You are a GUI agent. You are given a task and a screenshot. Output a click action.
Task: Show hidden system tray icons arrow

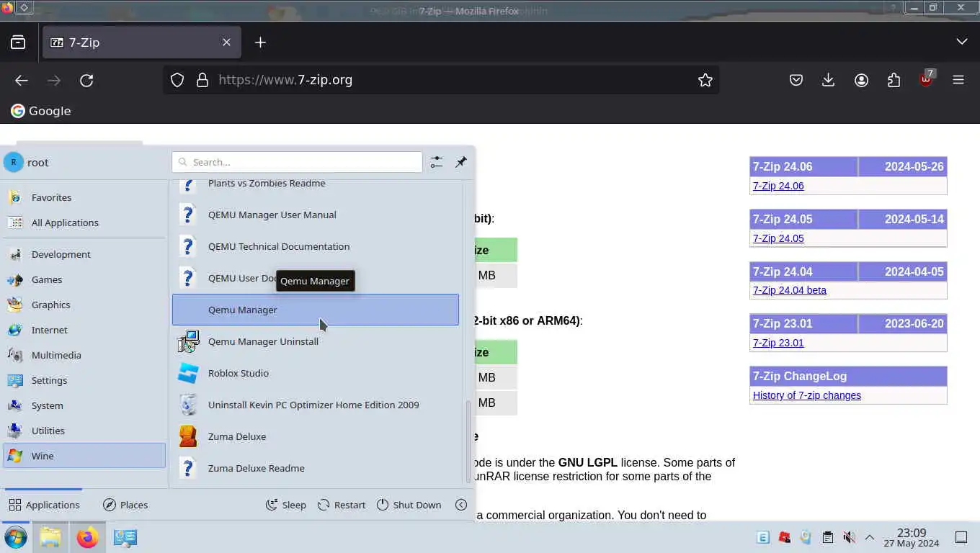[870, 537]
